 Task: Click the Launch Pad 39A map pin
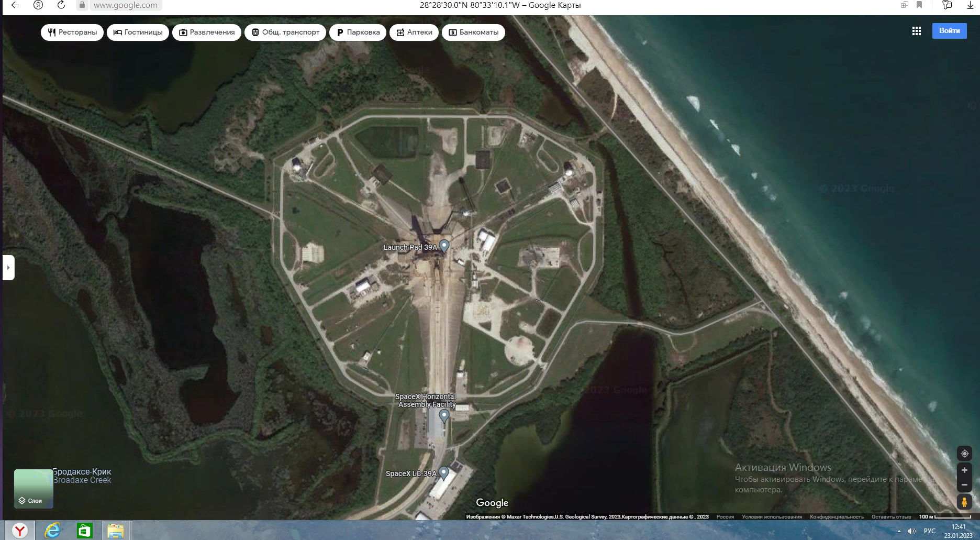tap(444, 245)
